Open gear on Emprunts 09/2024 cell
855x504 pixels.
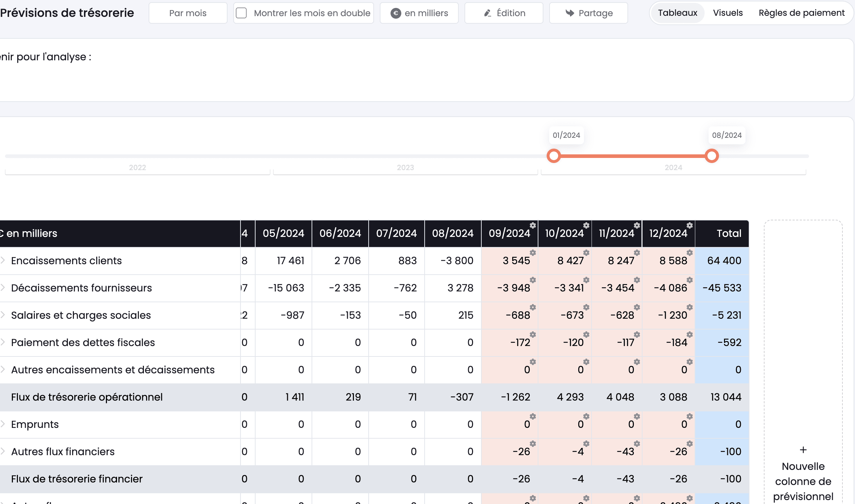tap(533, 416)
